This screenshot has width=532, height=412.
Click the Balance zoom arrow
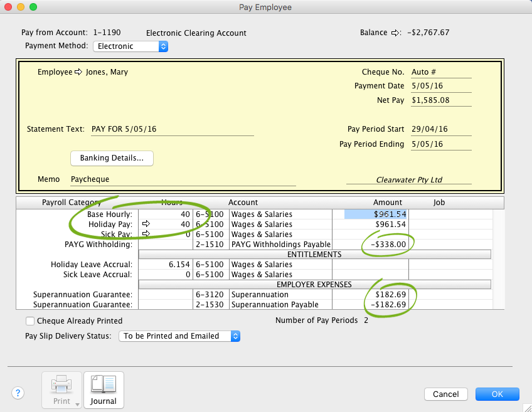click(x=395, y=33)
